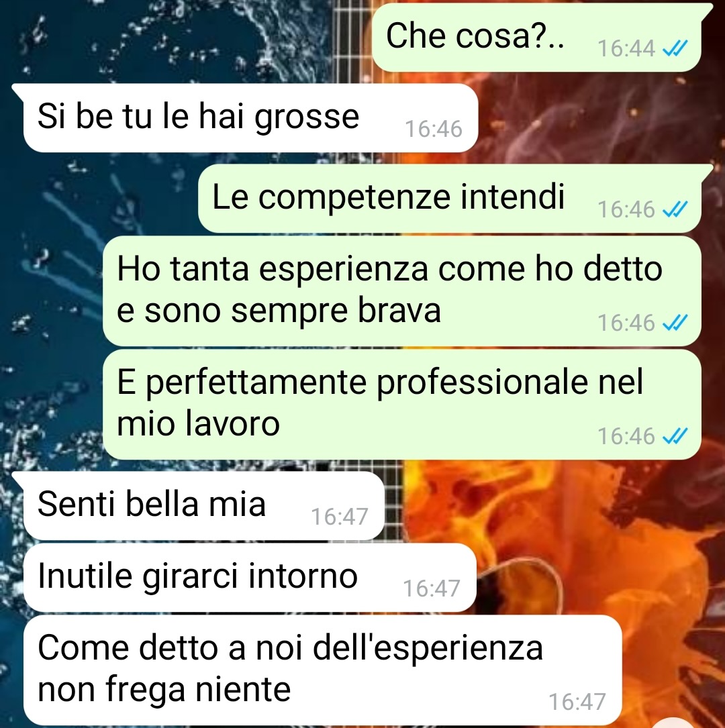The width and height of the screenshot is (725, 728).
Task: Select the 'Come detto a noi dell'esperienza' message
Action: [x=323, y=670]
